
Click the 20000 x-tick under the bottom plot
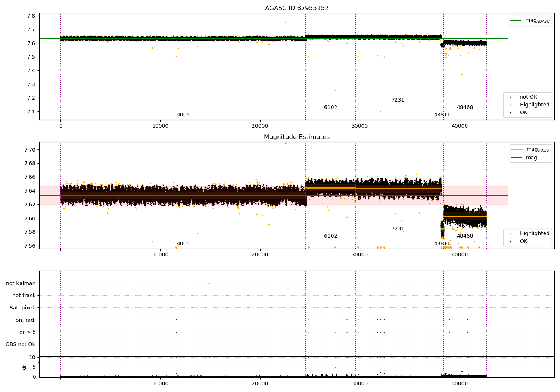click(x=260, y=384)
